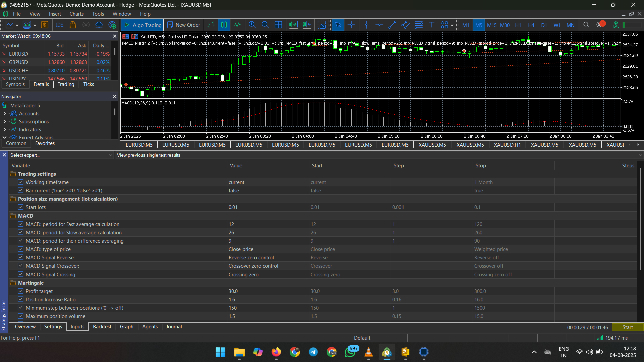The height and width of the screenshot is (362, 644).
Task: Click the tile windows grid icon
Action: click(x=278, y=25)
